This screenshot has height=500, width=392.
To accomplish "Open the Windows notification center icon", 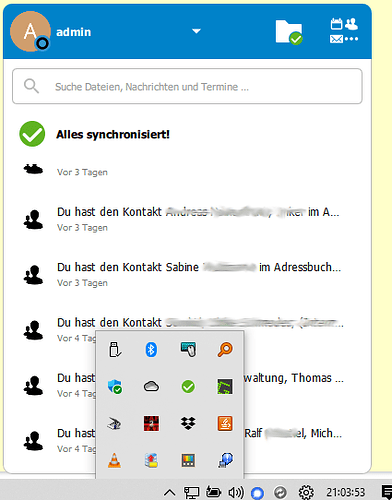I will pos(386,492).
